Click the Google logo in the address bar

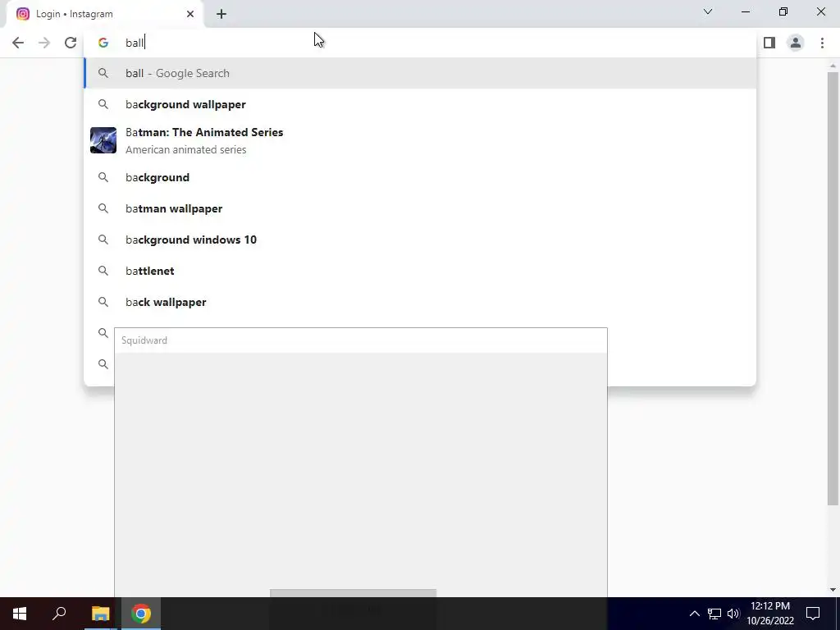[103, 43]
